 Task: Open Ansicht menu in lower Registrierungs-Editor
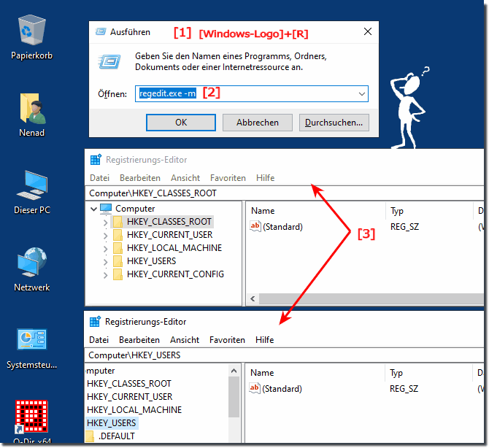pyautogui.click(x=185, y=339)
